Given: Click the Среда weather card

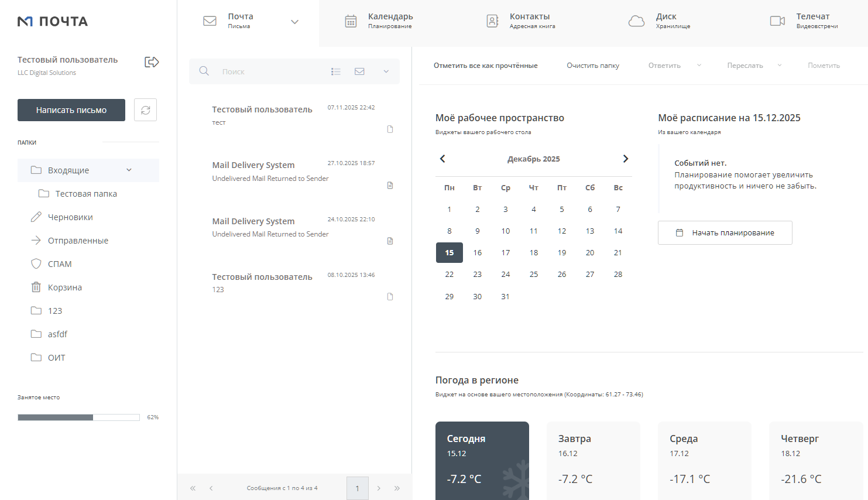Looking at the screenshot, I should click(705, 461).
